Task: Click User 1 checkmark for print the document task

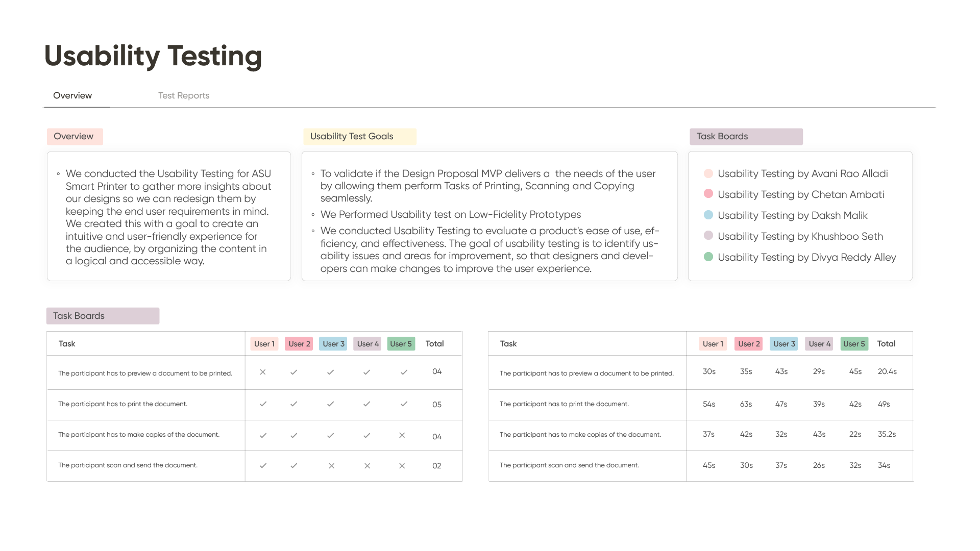Action: pos(263,404)
